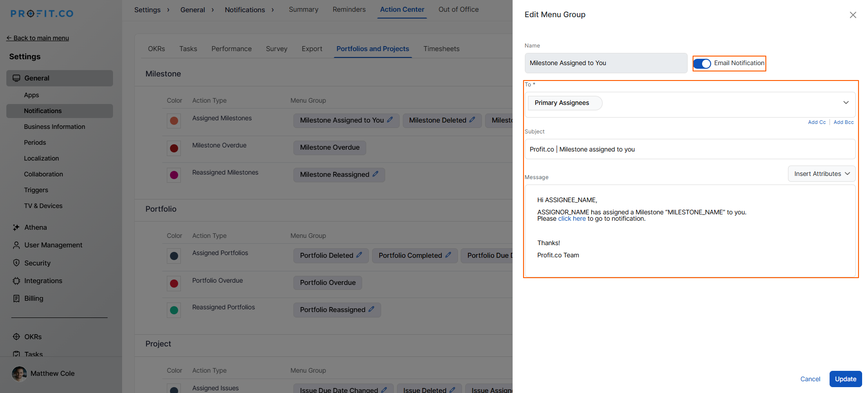This screenshot has height=393, width=868.
Task: Open Security settings in sidebar
Action: pos(37,263)
